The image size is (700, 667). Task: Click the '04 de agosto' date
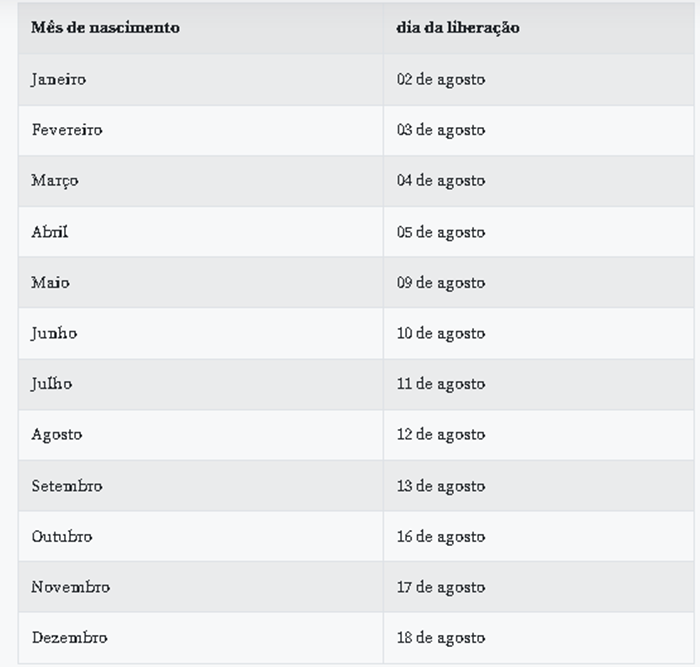tap(440, 181)
